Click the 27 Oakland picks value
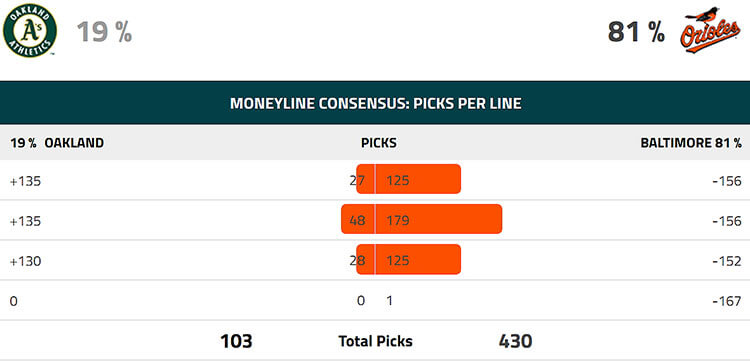Screen dimensions: 750x361 (x=357, y=181)
